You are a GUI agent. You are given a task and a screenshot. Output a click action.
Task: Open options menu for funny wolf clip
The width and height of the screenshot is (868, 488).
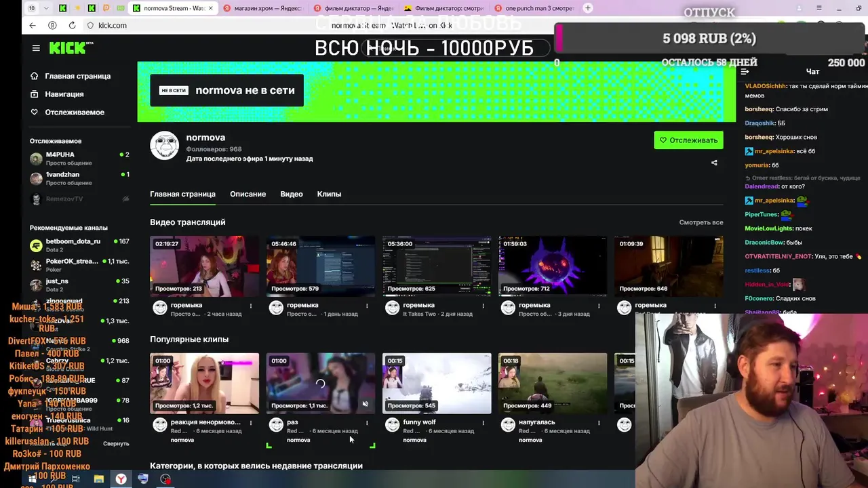coord(483,423)
